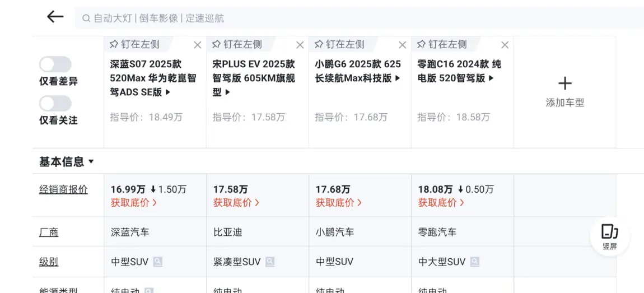
Task: Click the 1.50万 price drop indicator
Action: 169,190
